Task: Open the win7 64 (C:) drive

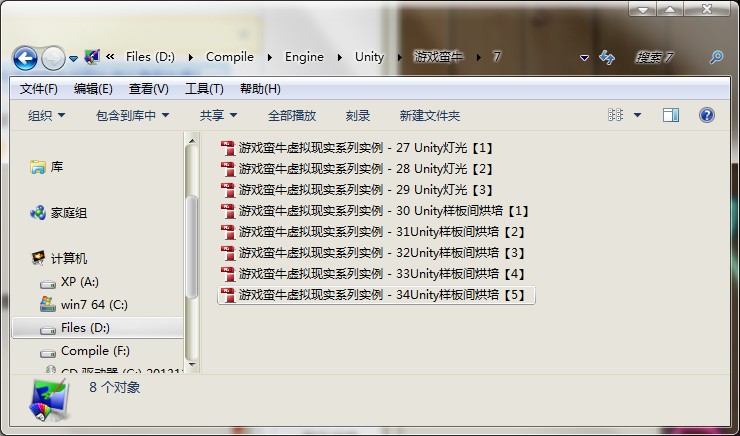Action: [94, 305]
